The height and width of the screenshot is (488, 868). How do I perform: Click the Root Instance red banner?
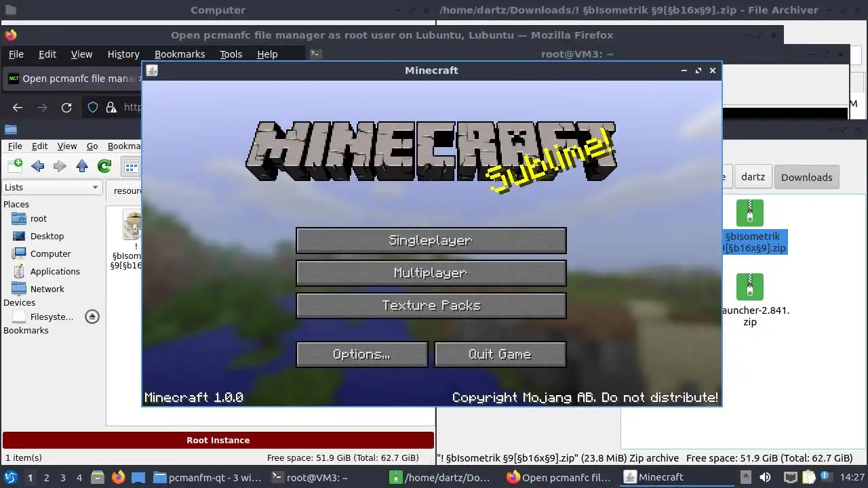(x=218, y=441)
